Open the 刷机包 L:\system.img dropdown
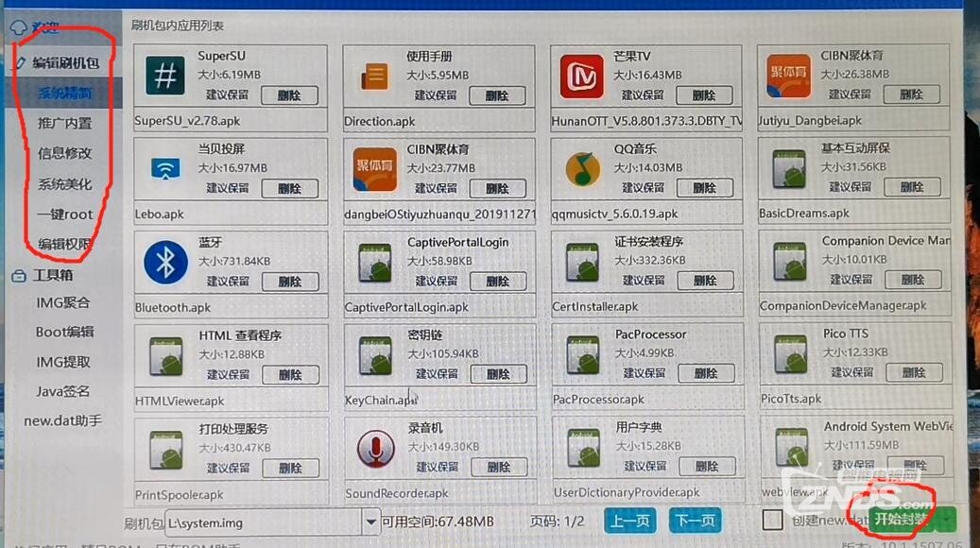 (x=370, y=522)
